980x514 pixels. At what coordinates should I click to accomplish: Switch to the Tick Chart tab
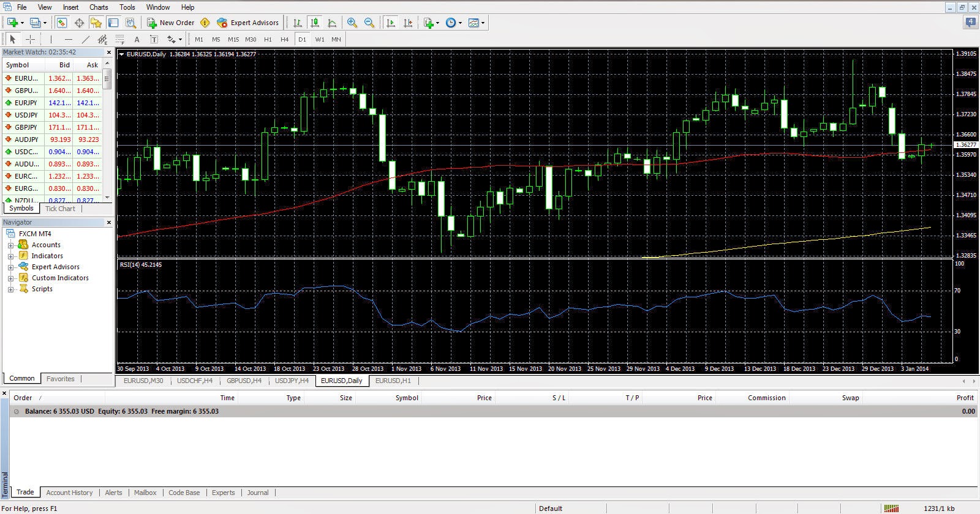pos(60,209)
